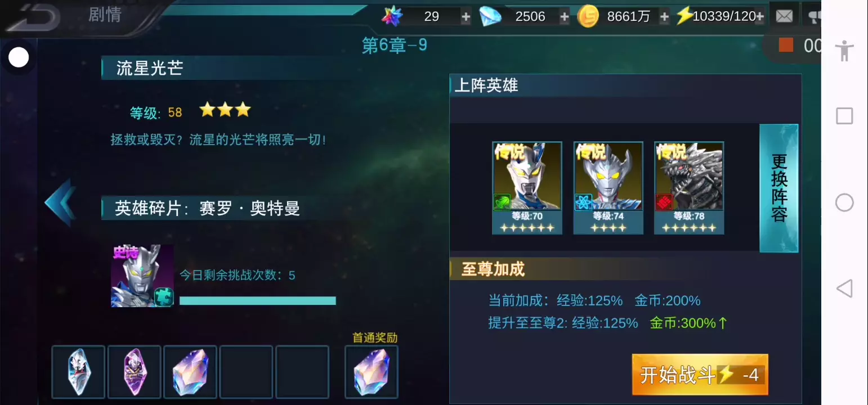Start the battle with 开始战斗

point(700,375)
